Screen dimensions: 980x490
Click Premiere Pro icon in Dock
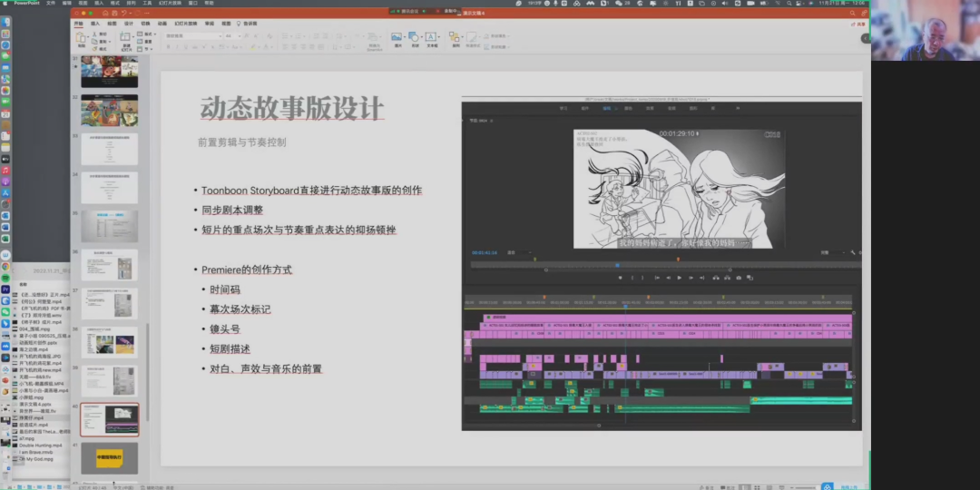click(x=5, y=289)
